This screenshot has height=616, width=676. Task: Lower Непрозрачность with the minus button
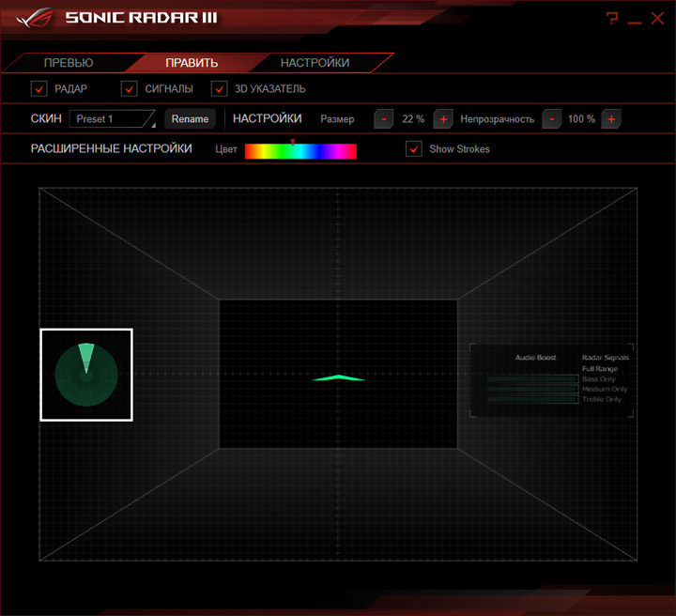tap(552, 119)
